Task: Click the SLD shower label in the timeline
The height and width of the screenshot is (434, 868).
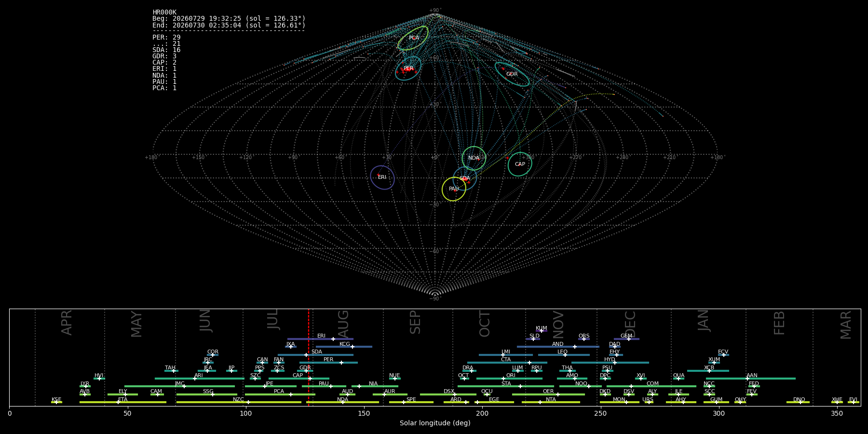Action: [534, 336]
